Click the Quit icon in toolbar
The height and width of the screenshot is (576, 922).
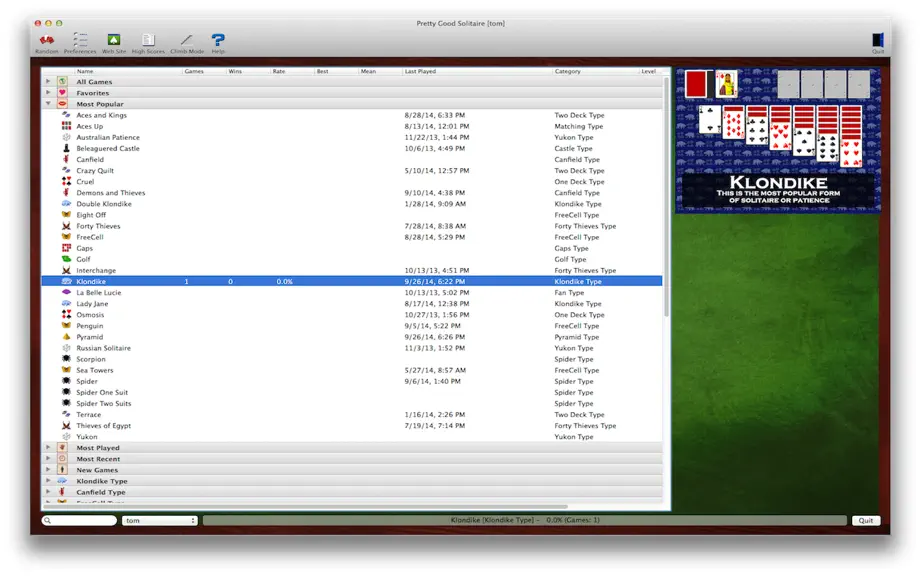(x=877, y=40)
